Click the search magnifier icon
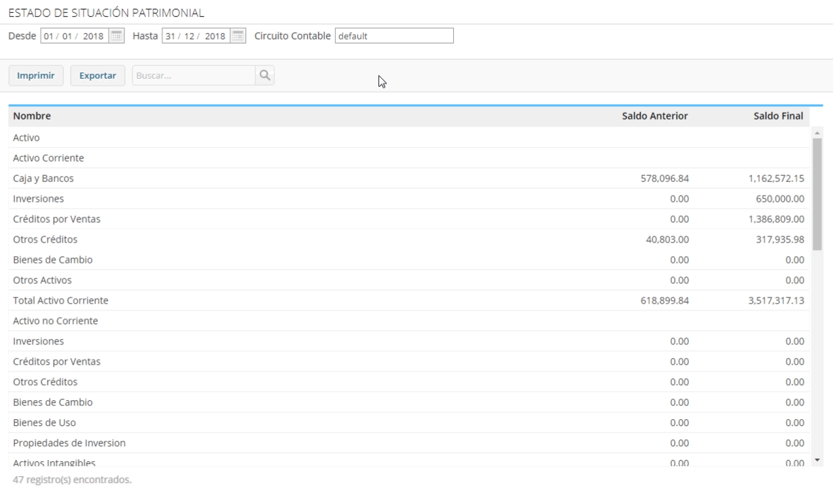The image size is (833, 504). point(265,76)
